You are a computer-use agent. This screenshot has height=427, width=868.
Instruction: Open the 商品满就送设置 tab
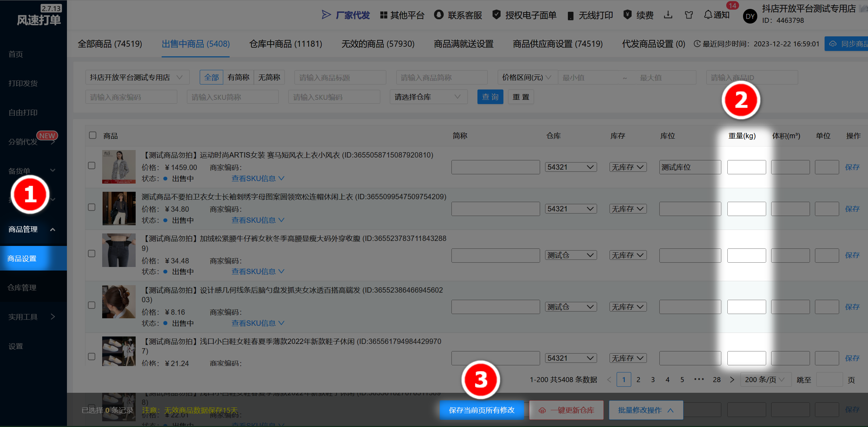tap(464, 44)
